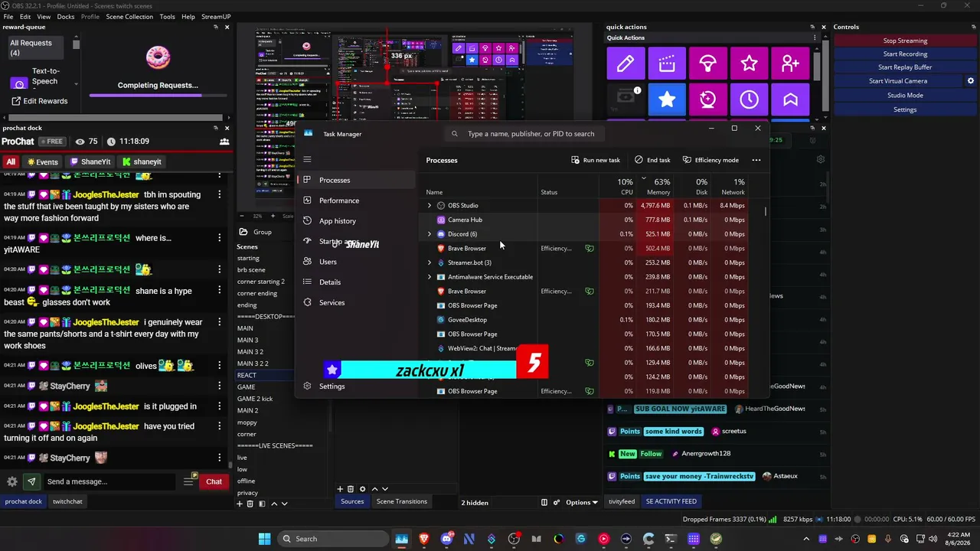The width and height of the screenshot is (980, 551).
Task: Toggle Start Replay Buffer
Action: tap(905, 67)
